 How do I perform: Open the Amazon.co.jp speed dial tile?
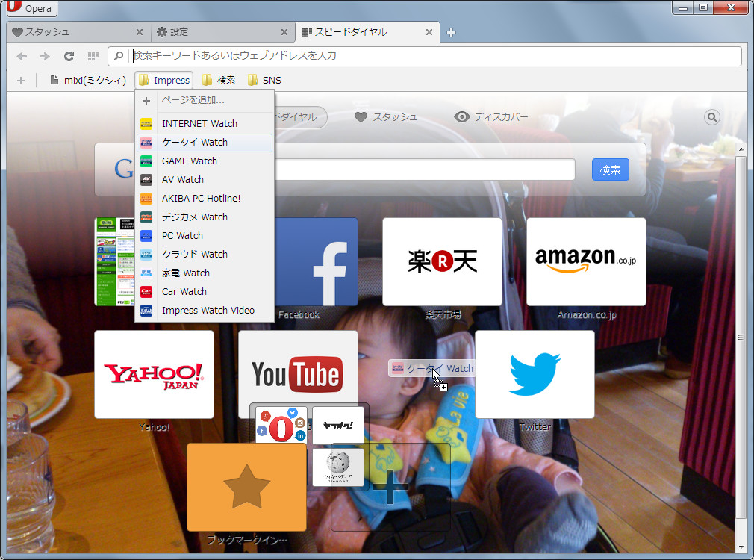(x=586, y=262)
